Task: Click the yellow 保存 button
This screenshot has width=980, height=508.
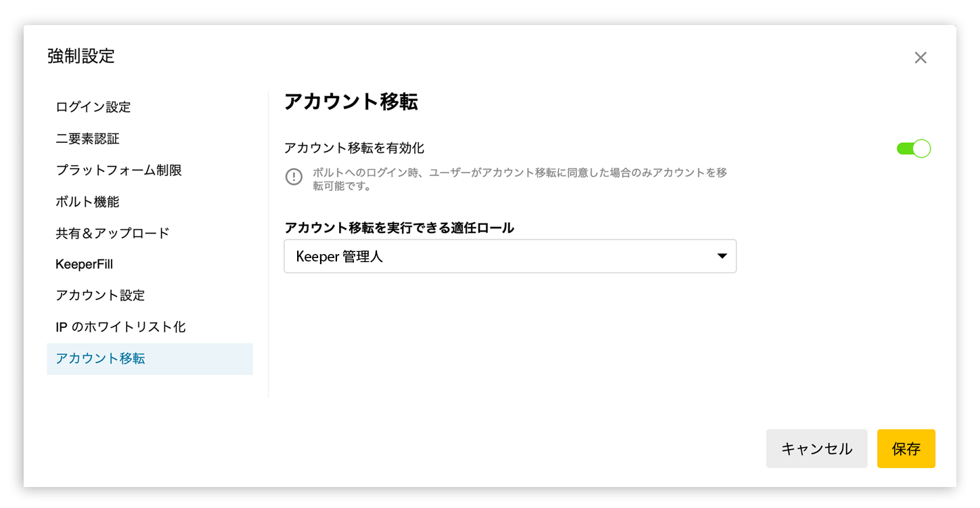Action: tap(906, 448)
